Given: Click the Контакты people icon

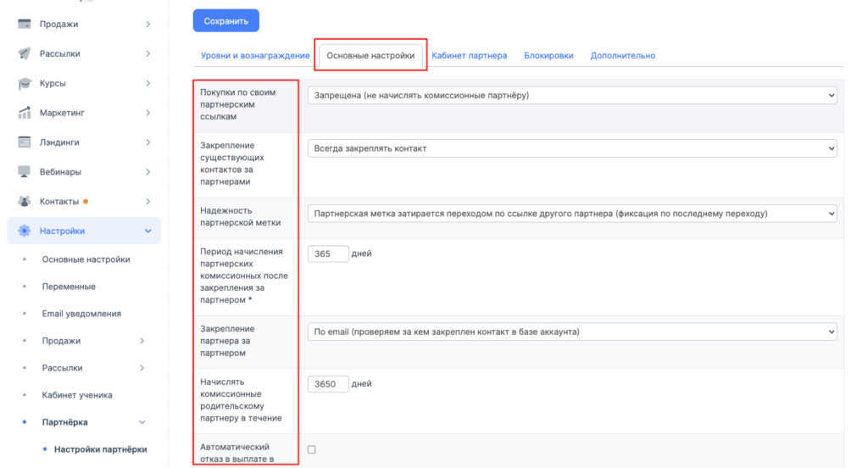Looking at the screenshot, I should 25,202.
